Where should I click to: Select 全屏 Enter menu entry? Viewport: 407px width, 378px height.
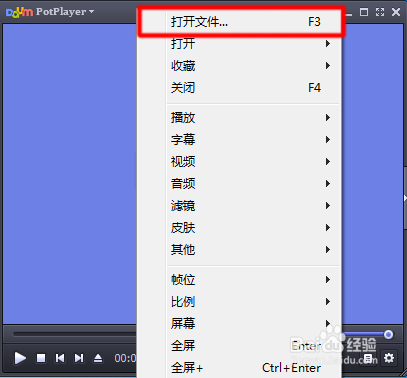point(239,346)
